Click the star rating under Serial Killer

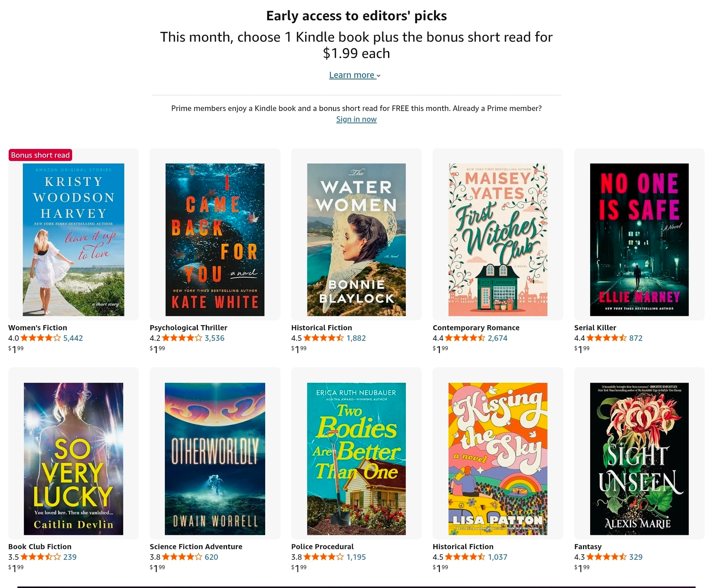coord(606,338)
